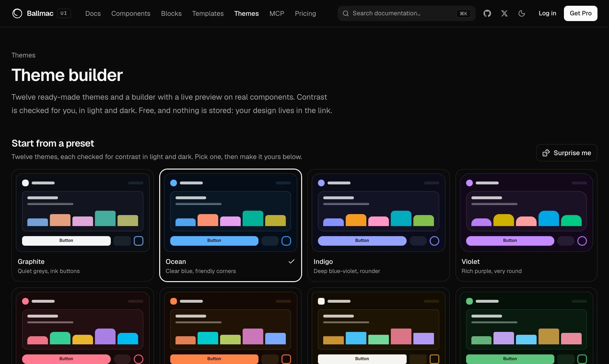Click the 'Quiet greys, ink buttons' description
This screenshot has width=609, height=364.
tap(49, 271)
